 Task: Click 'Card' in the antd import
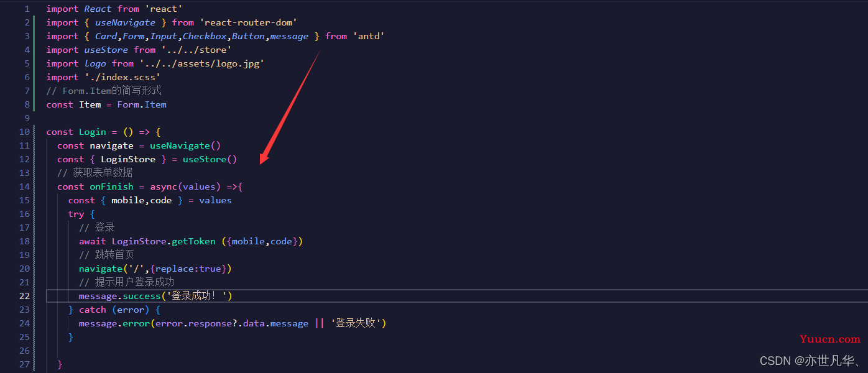106,36
